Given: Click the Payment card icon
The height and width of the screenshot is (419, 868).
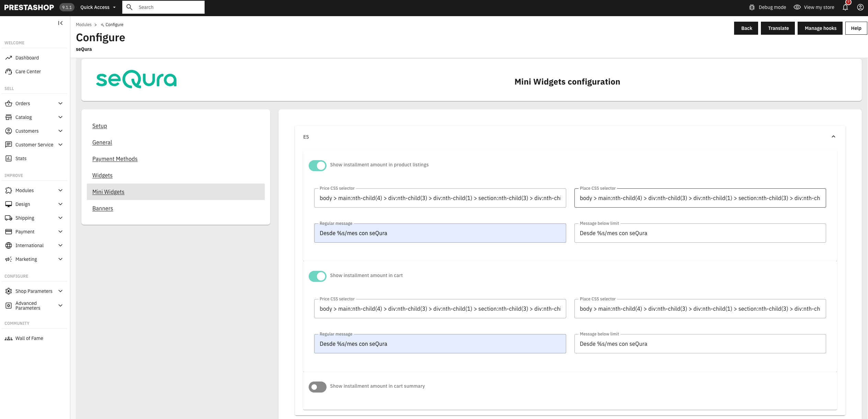Looking at the screenshot, I should tap(9, 232).
